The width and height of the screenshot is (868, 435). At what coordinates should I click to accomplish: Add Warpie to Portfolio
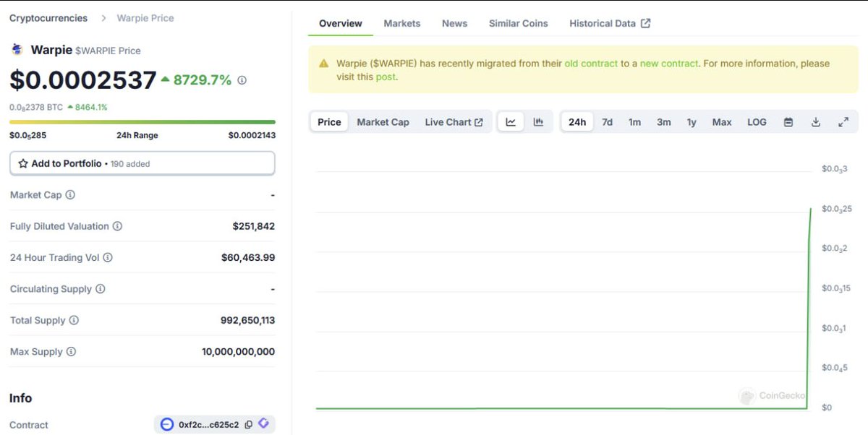[142, 163]
